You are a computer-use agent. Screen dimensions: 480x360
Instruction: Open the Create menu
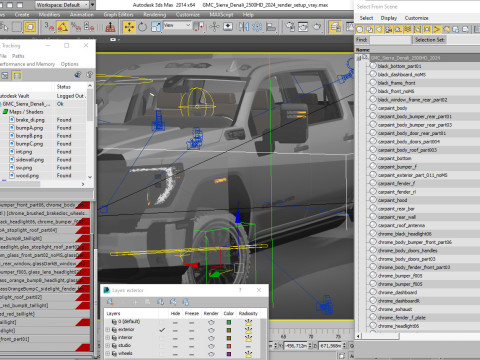(22, 15)
